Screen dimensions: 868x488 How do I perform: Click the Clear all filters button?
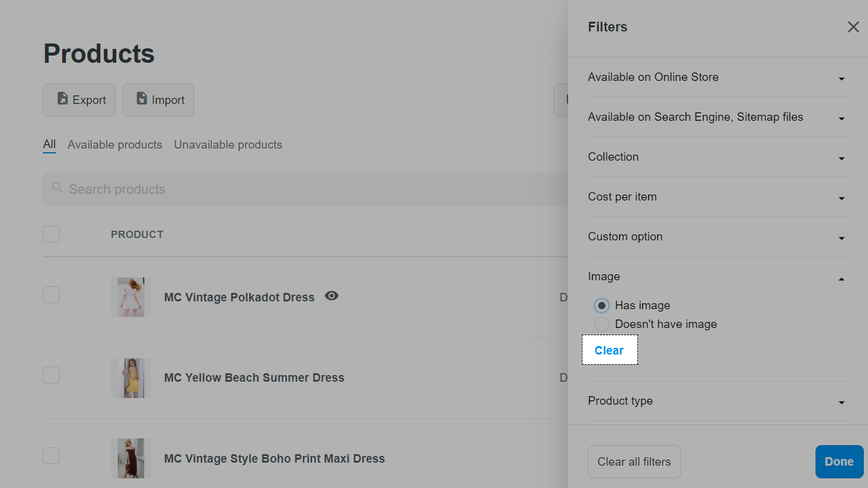[x=634, y=462]
